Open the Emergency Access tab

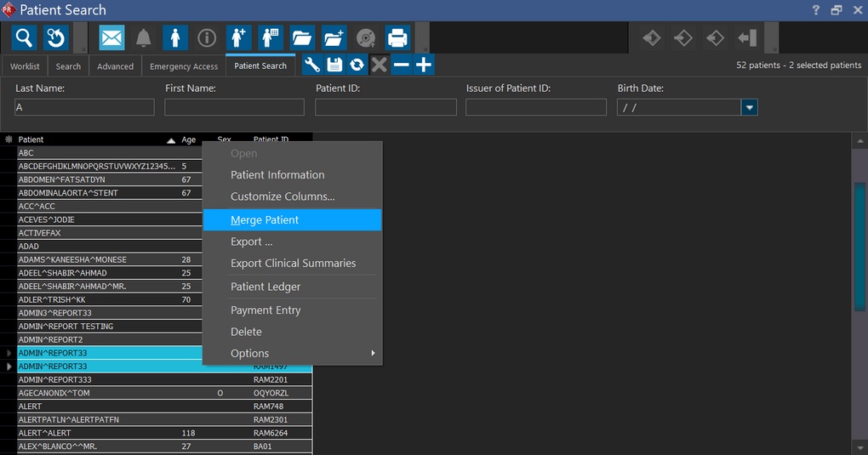[183, 66]
